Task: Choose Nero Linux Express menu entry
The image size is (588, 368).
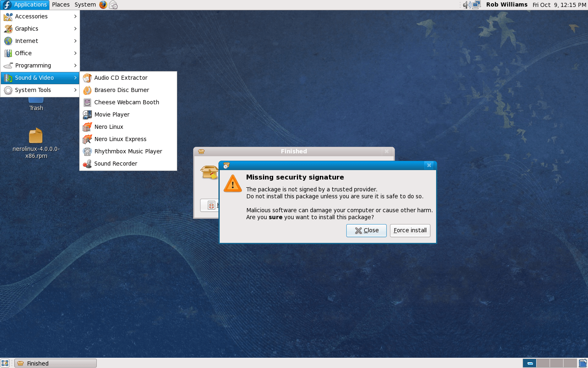Action: (x=128, y=139)
